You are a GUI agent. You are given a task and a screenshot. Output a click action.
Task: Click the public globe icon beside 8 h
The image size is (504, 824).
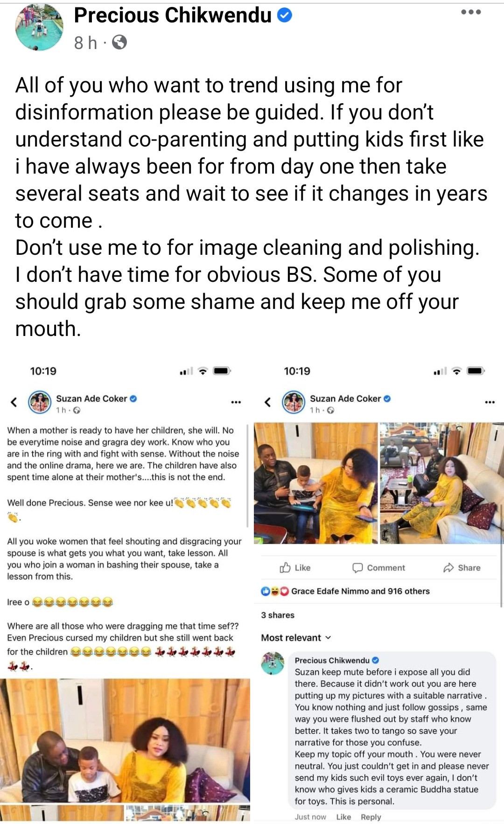click(119, 43)
